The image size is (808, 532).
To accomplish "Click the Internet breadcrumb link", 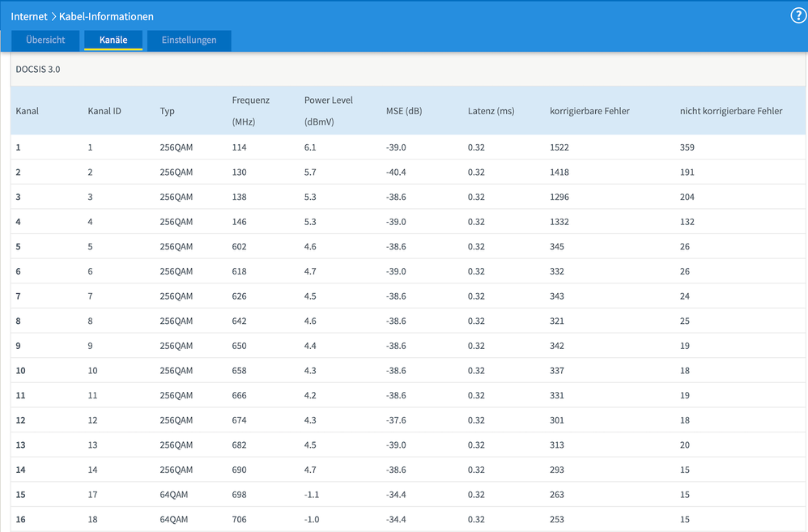I will point(29,16).
